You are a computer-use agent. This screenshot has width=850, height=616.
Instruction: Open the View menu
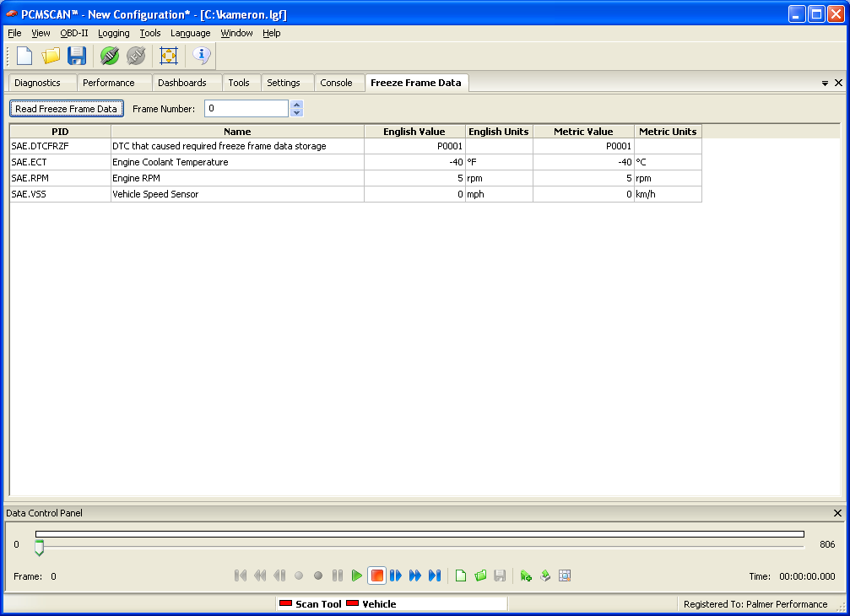[x=41, y=33]
